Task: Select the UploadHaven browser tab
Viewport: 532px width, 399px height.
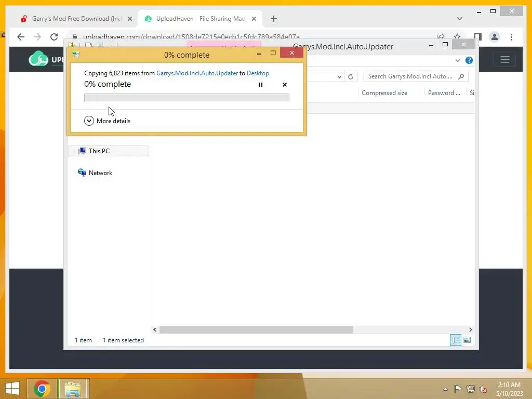Action: pyautogui.click(x=200, y=19)
